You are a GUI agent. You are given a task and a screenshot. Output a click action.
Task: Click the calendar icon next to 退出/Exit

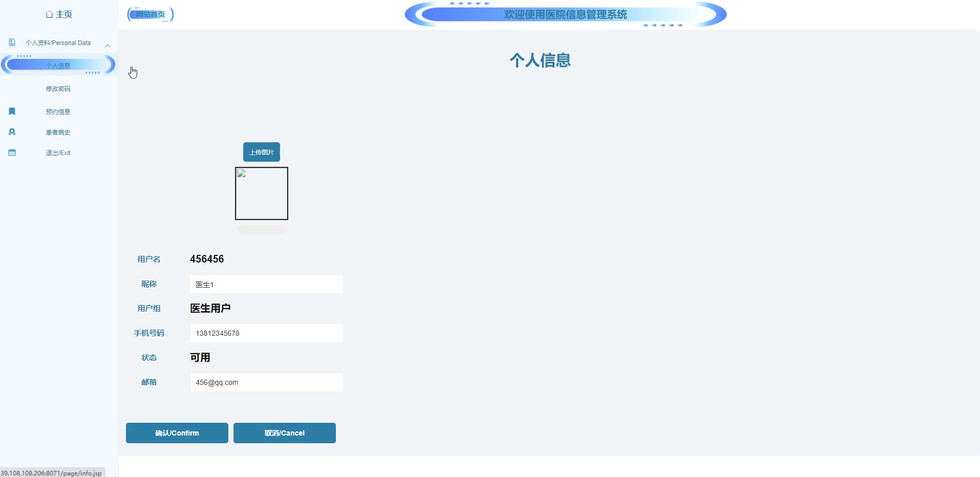[12, 153]
